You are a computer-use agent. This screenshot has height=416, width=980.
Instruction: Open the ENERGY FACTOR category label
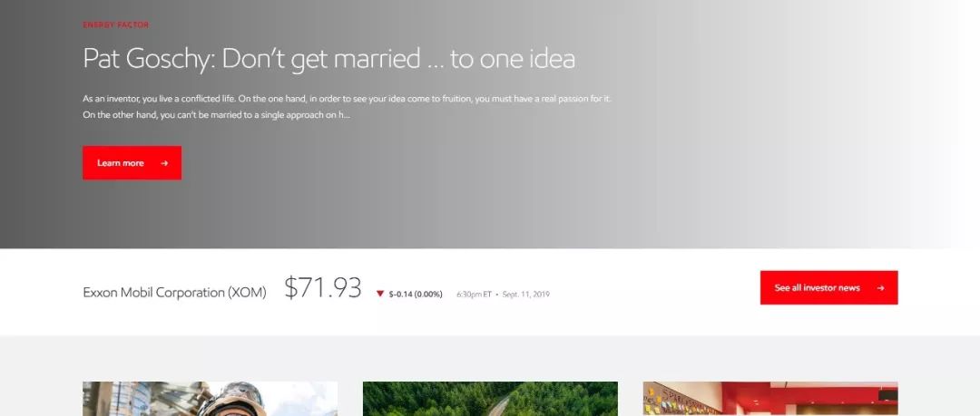pyautogui.click(x=115, y=25)
